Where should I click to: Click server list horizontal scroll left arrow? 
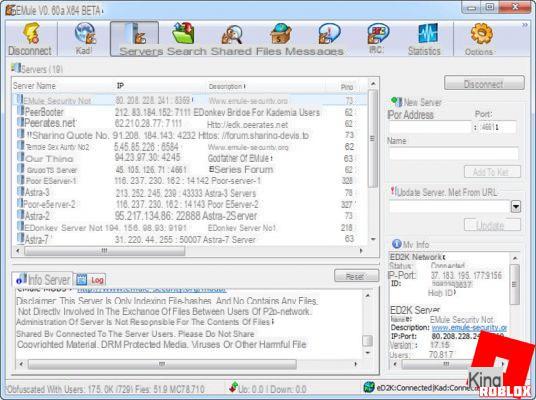pos(18,251)
